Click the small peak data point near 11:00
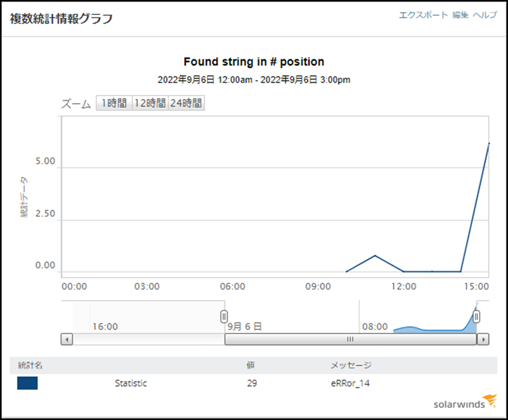 375,255
